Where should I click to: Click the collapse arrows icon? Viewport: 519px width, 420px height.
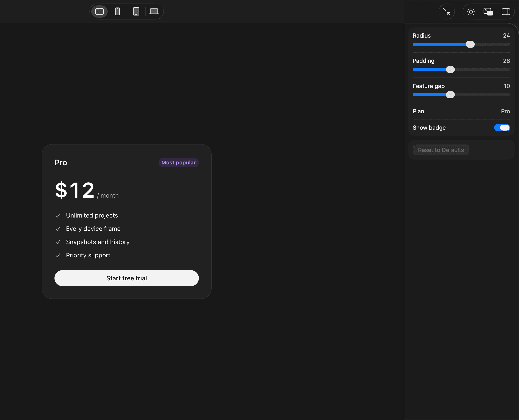click(x=446, y=12)
